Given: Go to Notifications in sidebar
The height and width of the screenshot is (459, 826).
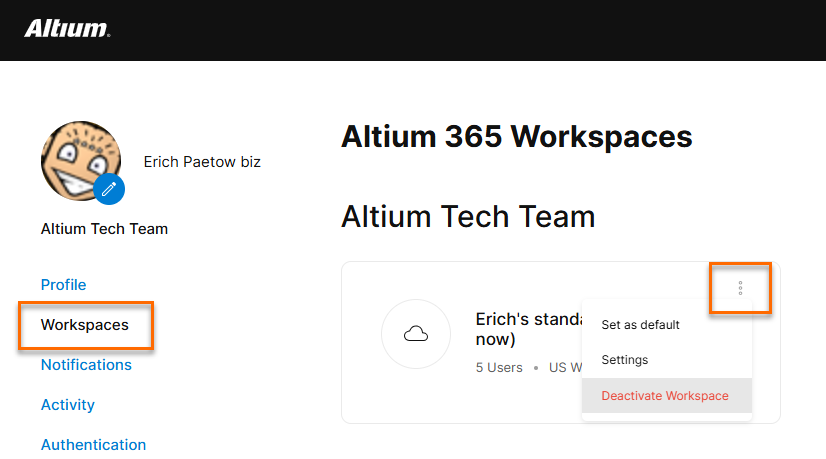Looking at the screenshot, I should coord(86,365).
